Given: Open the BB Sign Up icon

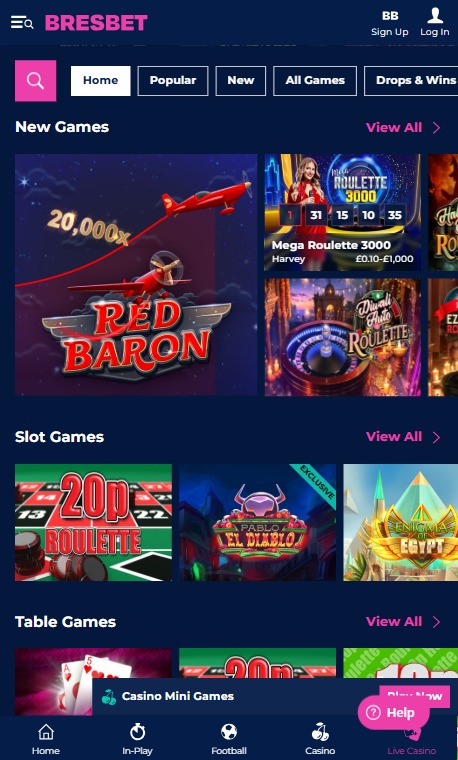Looking at the screenshot, I should (x=390, y=16).
